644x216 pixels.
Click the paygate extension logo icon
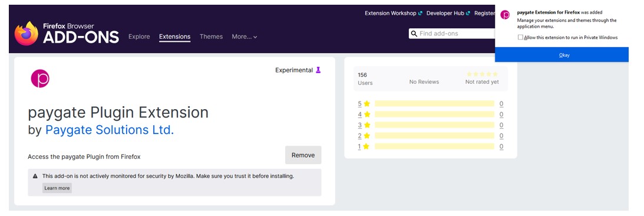pos(40,78)
